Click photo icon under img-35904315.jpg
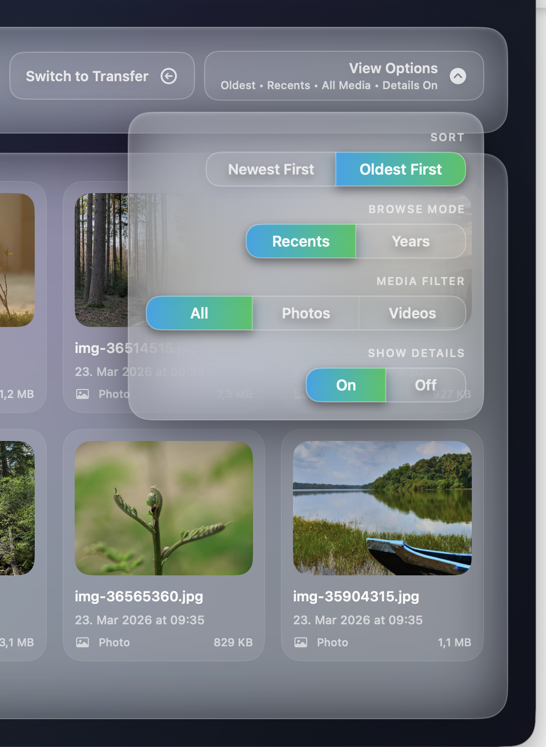Screen dimensions: 546x747 pos(301,642)
